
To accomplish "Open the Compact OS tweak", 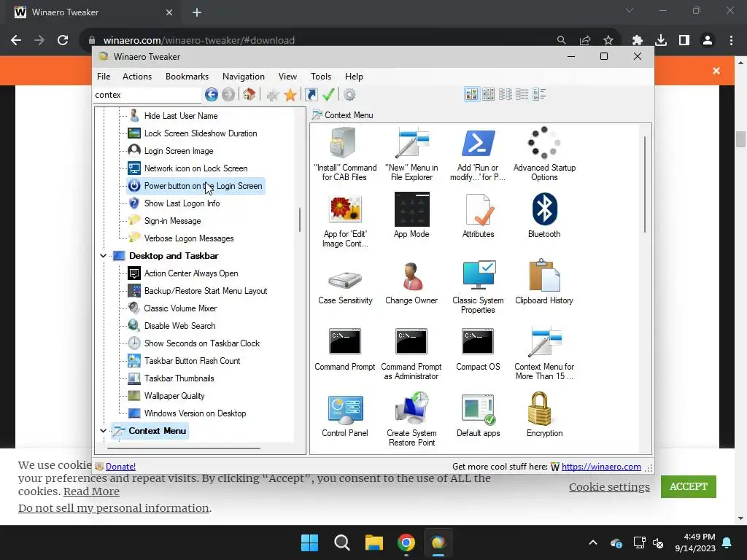I will click(478, 348).
